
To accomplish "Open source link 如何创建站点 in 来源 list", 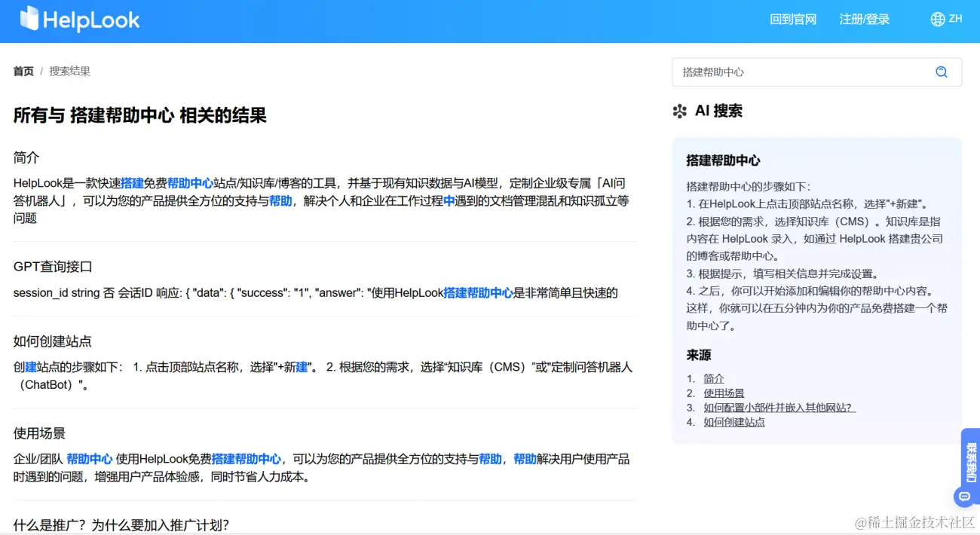I will (734, 422).
